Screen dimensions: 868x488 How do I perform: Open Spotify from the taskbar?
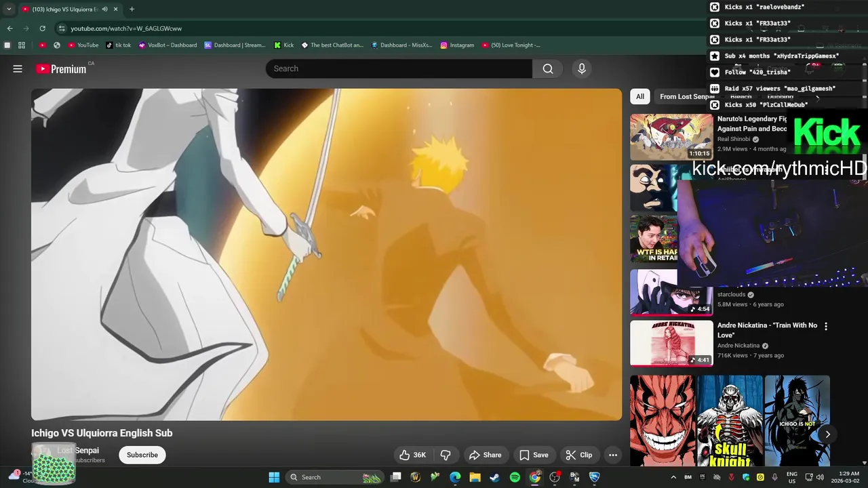pos(515,477)
